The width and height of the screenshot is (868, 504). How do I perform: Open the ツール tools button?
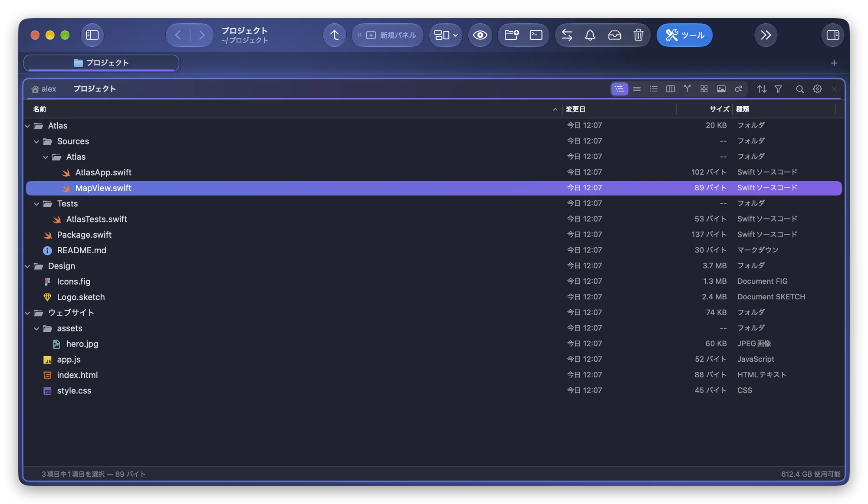point(684,35)
